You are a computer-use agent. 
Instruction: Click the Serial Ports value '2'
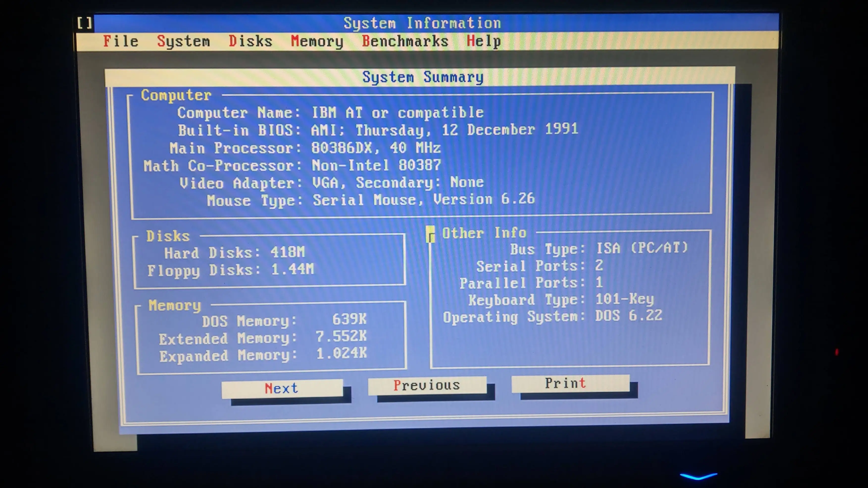599,265
